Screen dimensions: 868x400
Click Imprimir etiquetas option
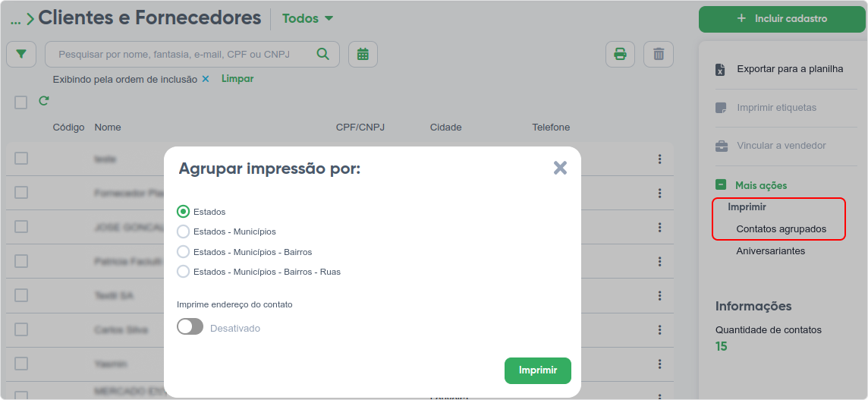pyautogui.click(x=777, y=108)
